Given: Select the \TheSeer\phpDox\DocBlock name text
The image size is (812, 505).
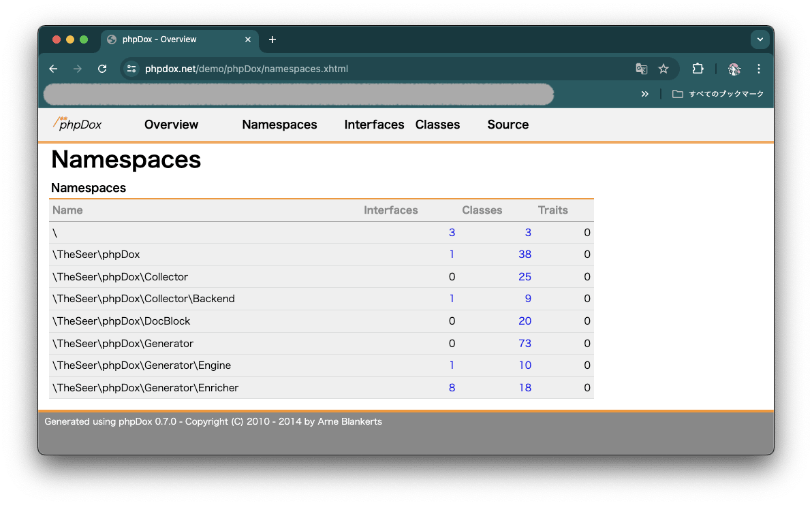Looking at the screenshot, I should 121,321.
